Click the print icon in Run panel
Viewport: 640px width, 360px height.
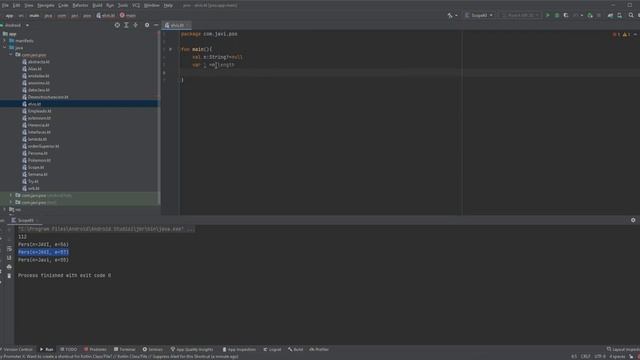(9, 267)
